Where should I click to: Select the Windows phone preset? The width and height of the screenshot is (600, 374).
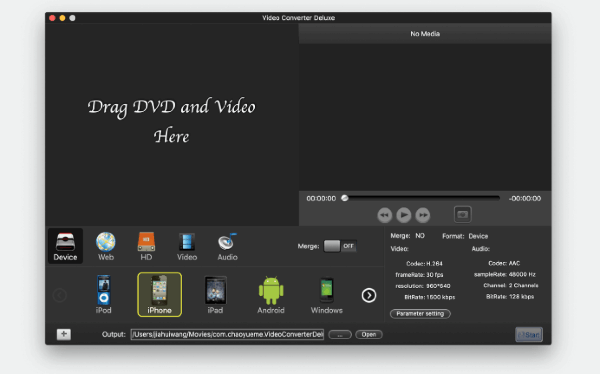[x=326, y=294]
